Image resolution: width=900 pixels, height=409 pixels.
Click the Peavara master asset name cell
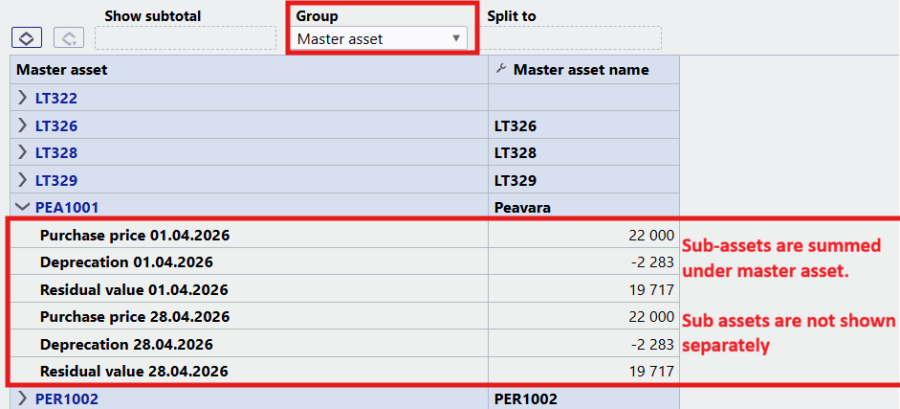coord(522,208)
